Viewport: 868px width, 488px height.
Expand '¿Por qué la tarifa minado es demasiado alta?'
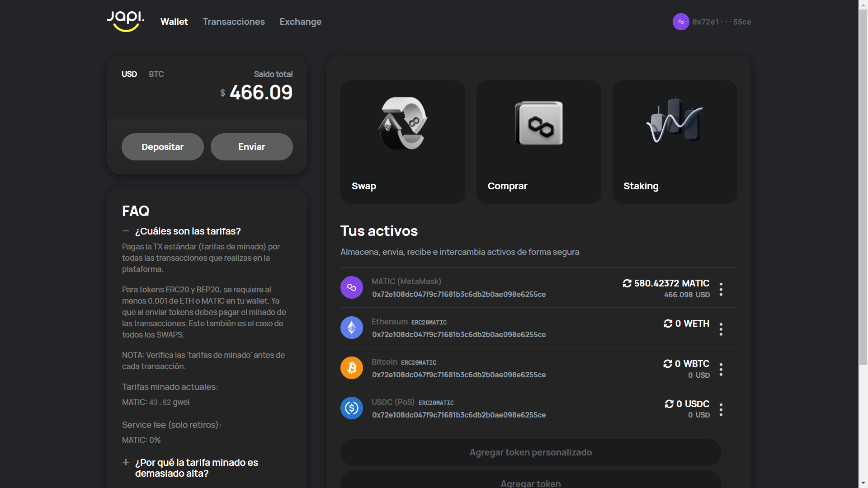click(x=196, y=468)
